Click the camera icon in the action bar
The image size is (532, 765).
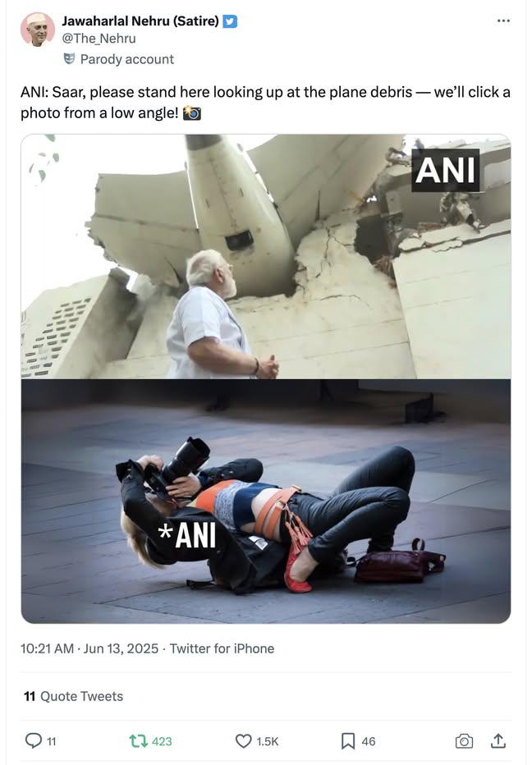pos(464,741)
